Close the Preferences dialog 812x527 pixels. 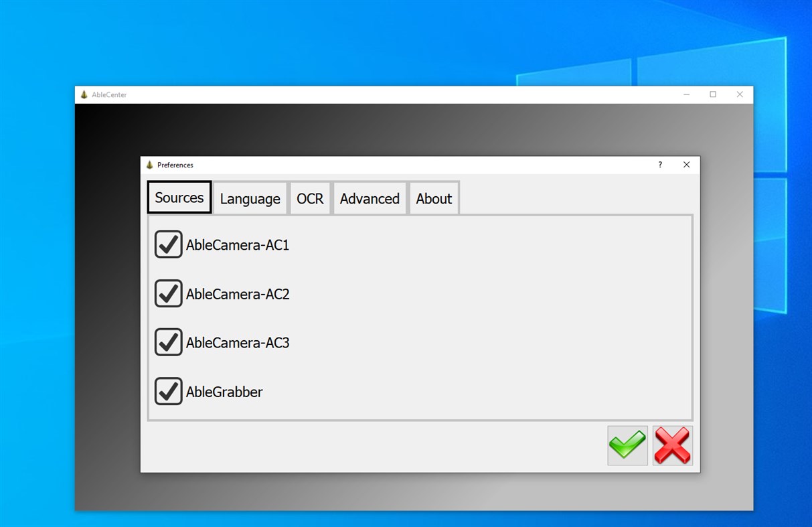click(685, 165)
